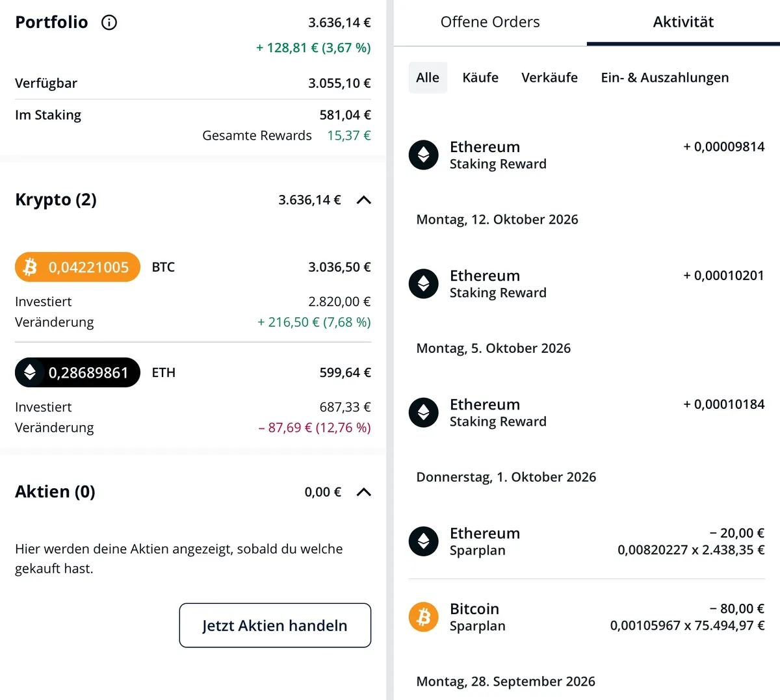Switch to Offene Orders tab
The width and height of the screenshot is (780, 700).
[490, 22]
